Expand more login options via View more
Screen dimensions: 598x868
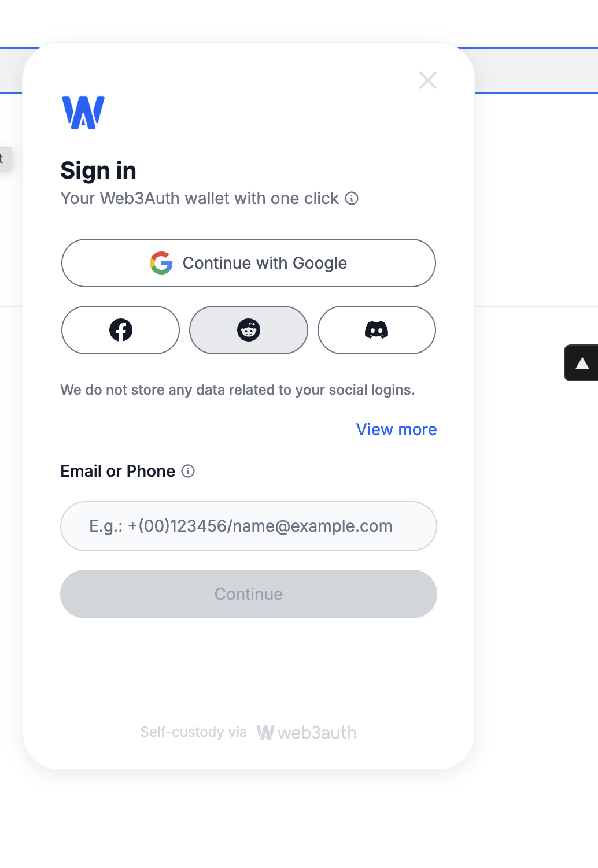pyautogui.click(x=396, y=429)
